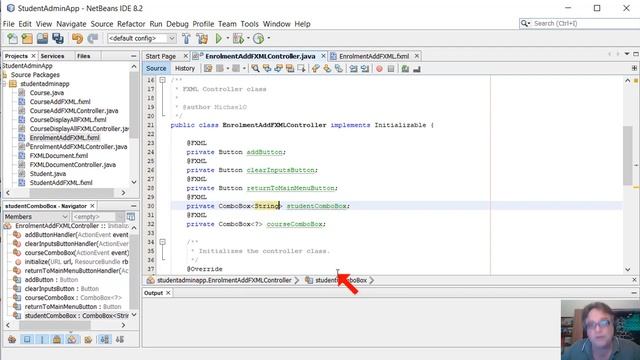Open the Profile Project dropdown arrow

[x=269, y=38]
